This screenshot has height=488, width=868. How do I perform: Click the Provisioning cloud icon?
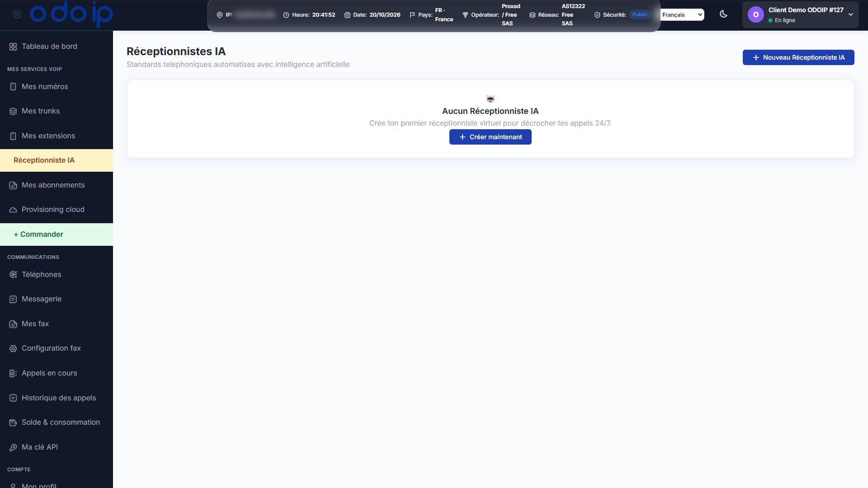pyautogui.click(x=13, y=210)
